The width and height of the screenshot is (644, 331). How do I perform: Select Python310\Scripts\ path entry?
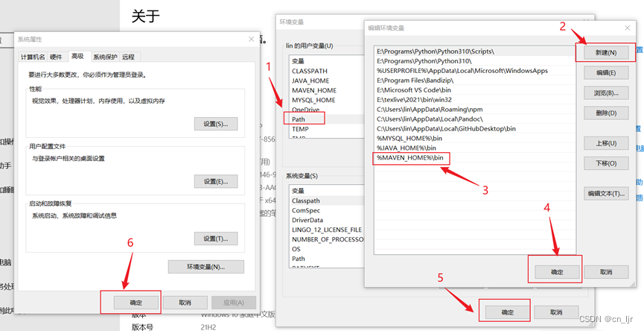point(475,51)
